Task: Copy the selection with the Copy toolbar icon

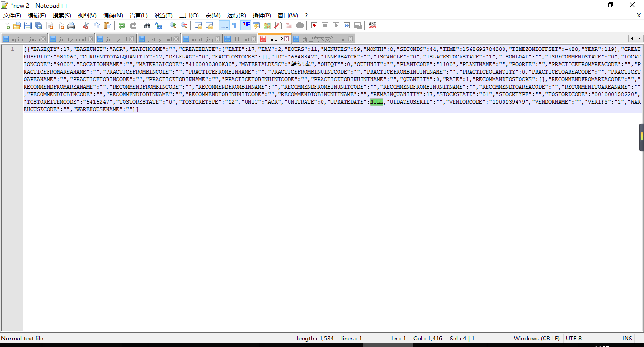Action: [97, 25]
